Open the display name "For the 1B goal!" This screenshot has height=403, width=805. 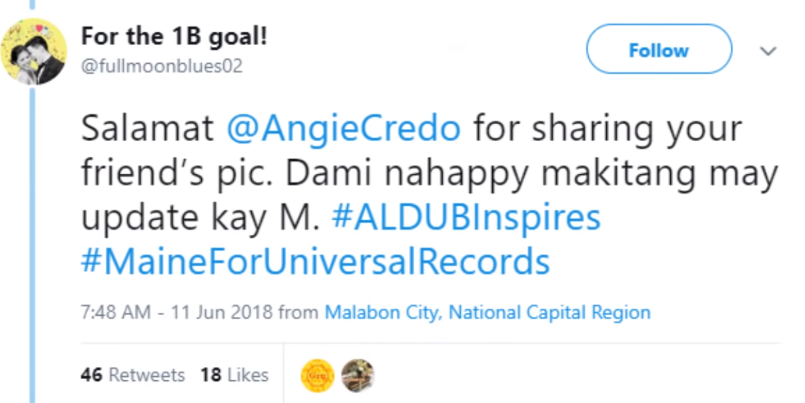[x=174, y=36]
